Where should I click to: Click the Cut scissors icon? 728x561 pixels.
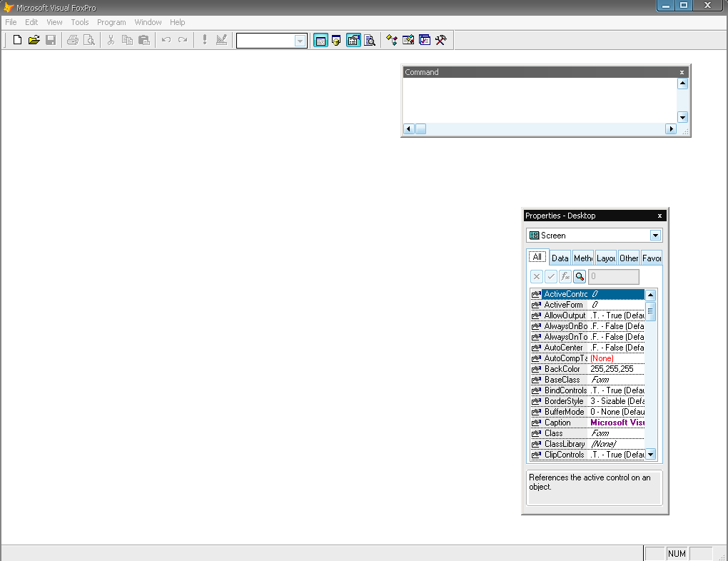(x=111, y=40)
